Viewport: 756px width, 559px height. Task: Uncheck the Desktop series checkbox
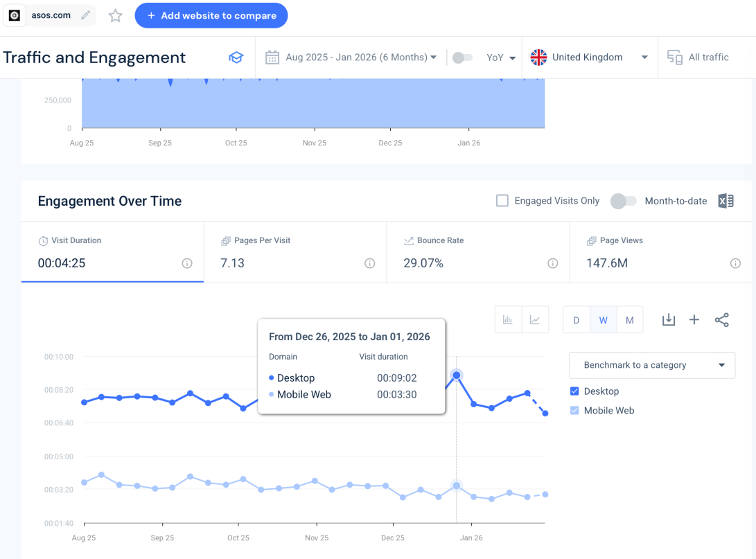pyautogui.click(x=574, y=391)
